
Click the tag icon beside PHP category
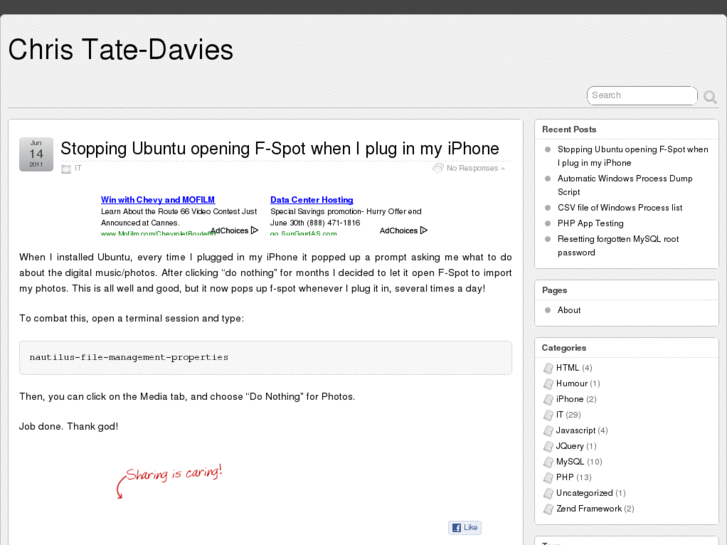[x=548, y=478]
